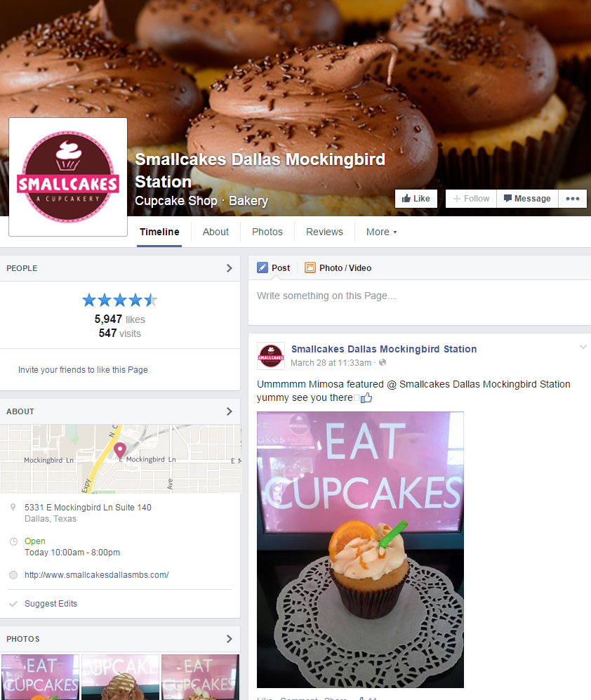Expand the About section chevron
The image size is (591, 700).
229,411
